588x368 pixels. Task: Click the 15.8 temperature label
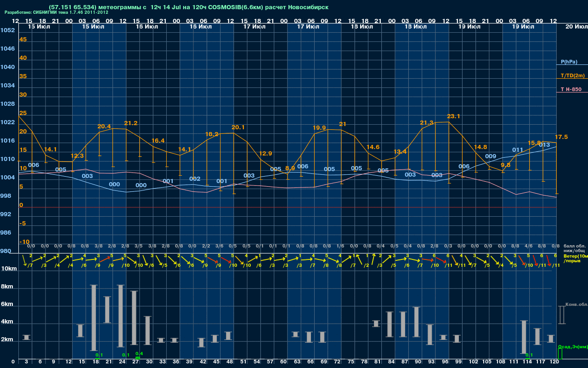(534, 143)
